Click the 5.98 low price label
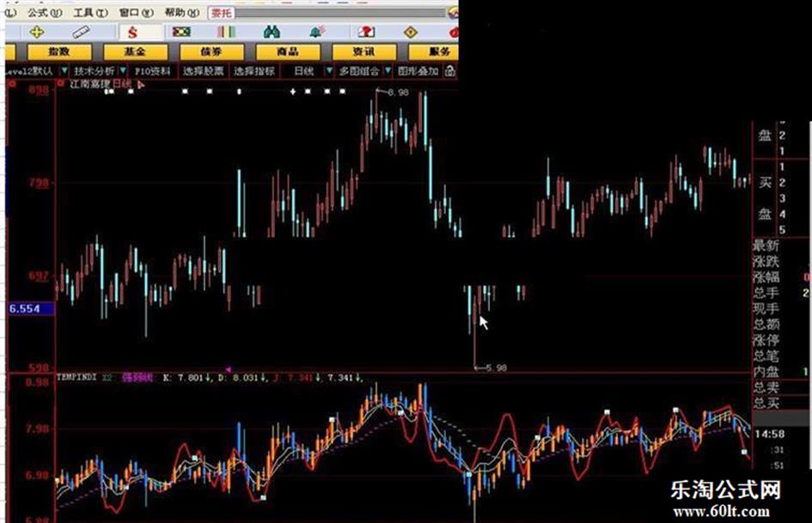The width and height of the screenshot is (812, 523). click(496, 368)
